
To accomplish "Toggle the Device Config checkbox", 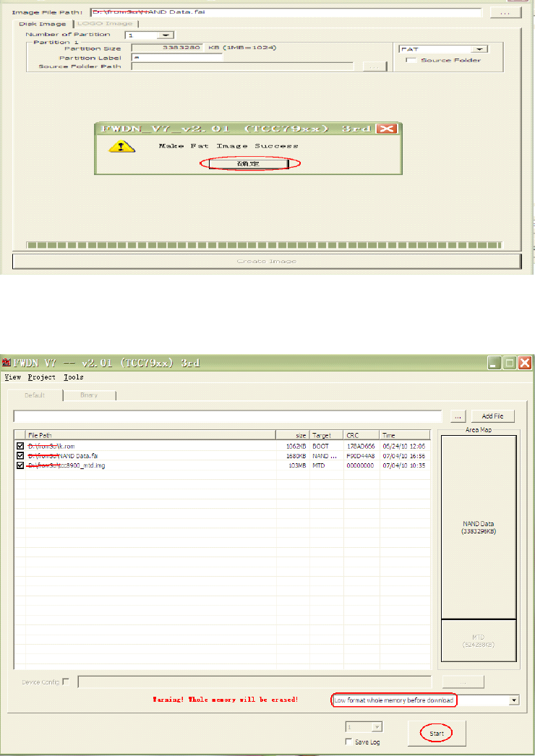I will point(66,682).
